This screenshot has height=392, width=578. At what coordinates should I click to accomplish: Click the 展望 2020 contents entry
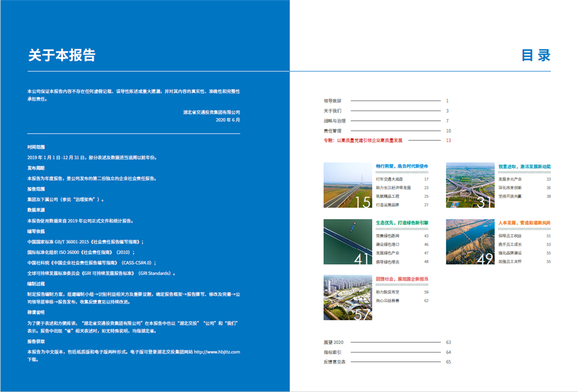(x=334, y=342)
